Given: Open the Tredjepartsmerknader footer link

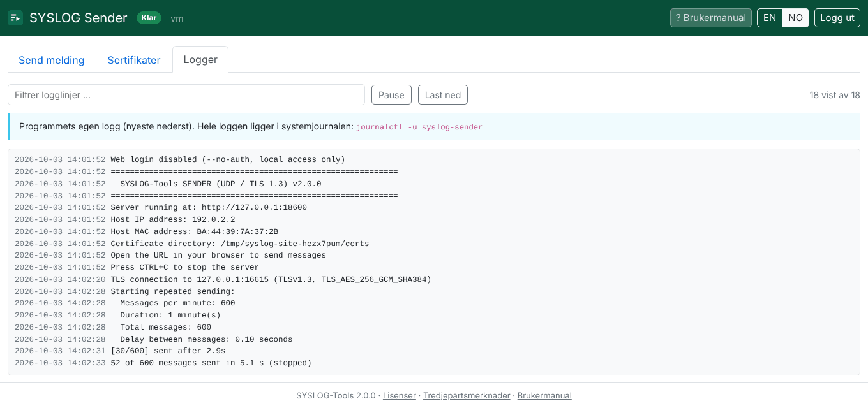Looking at the screenshot, I should [x=467, y=396].
